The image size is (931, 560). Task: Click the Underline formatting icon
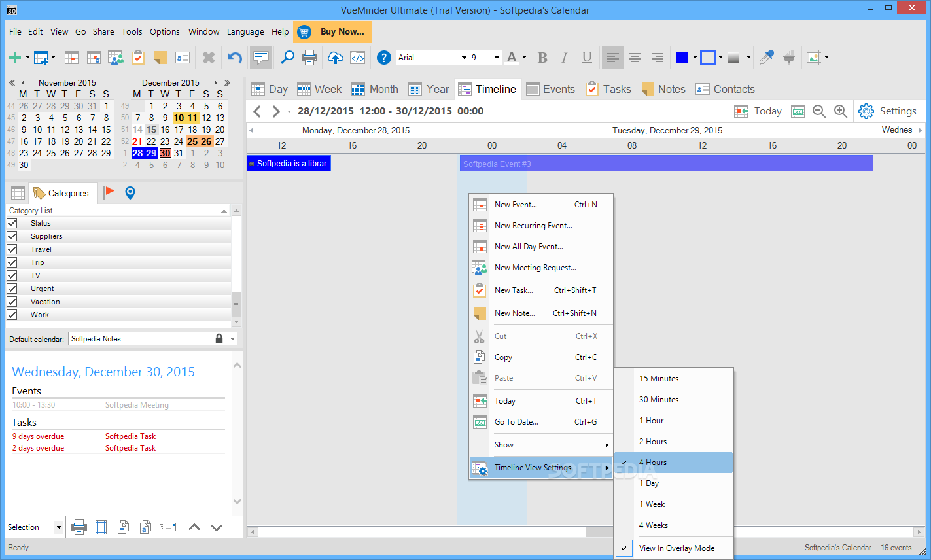click(587, 58)
